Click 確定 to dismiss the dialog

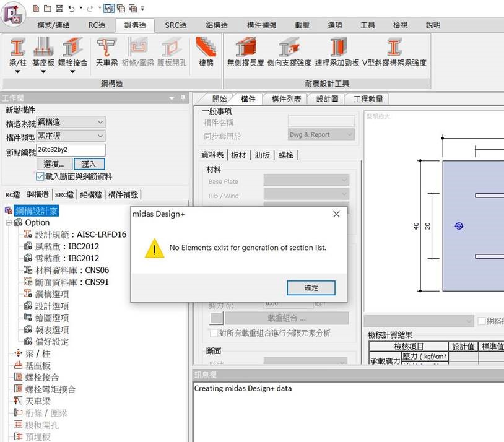(x=311, y=288)
